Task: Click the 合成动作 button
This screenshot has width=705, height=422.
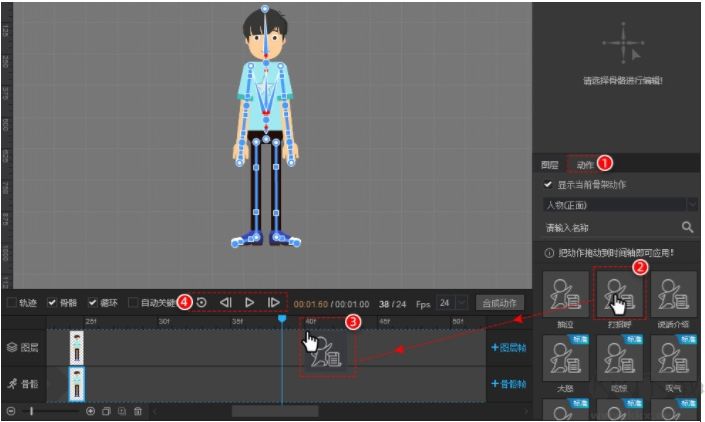Action: click(499, 302)
